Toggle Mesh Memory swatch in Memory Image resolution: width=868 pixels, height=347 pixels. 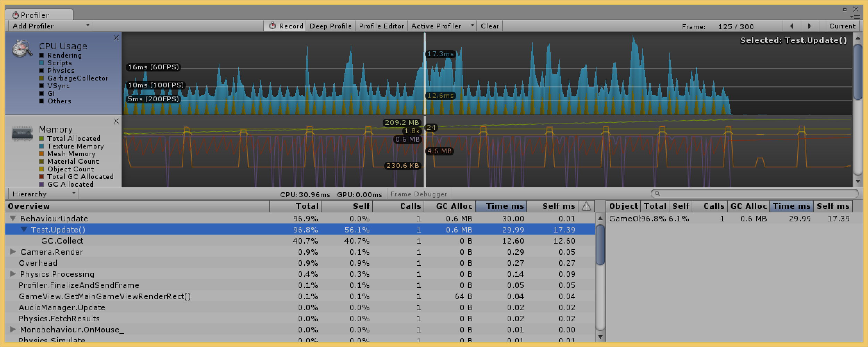pyautogui.click(x=41, y=154)
